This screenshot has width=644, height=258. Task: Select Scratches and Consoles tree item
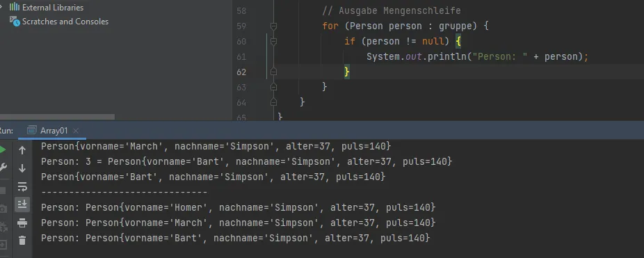[65, 22]
